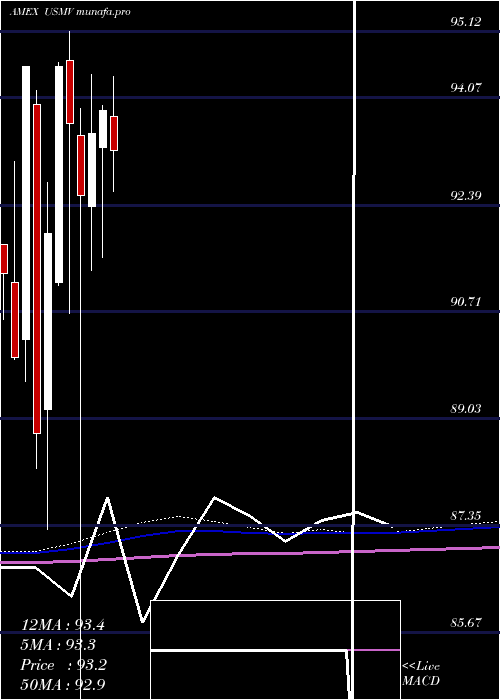Screen dimensions: 500x700
Task: Click the Price : 93.2 readout
Action: click(x=63, y=665)
